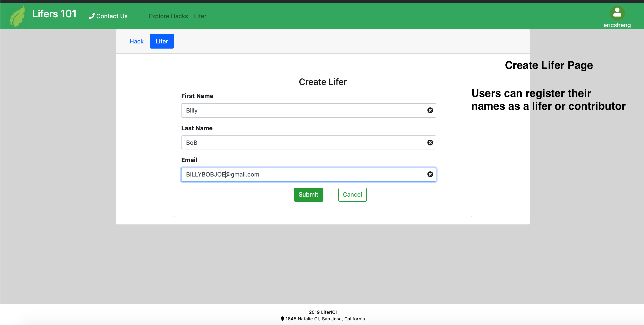Click the location pin icon in footer
Viewport: 644px width, 325px height.
(x=282, y=318)
